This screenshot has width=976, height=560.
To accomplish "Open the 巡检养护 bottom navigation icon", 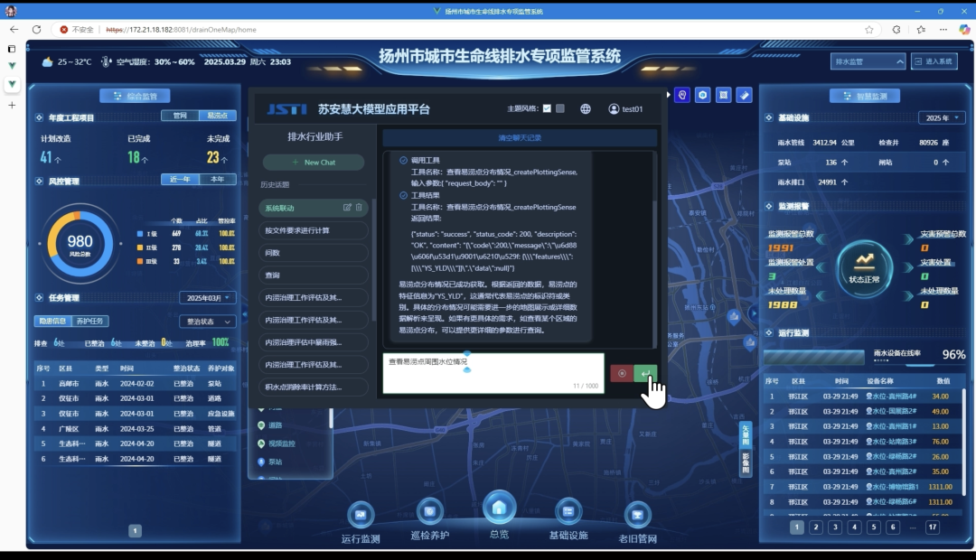I will pyautogui.click(x=430, y=513).
